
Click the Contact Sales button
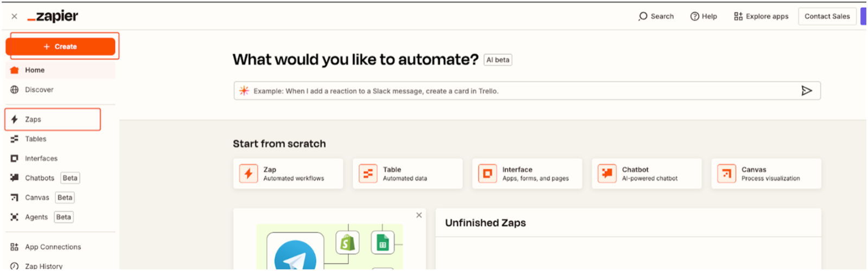827,16
